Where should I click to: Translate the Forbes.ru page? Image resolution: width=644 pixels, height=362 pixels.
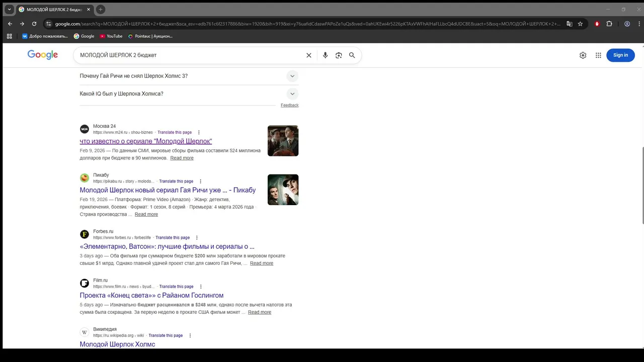click(x=173, y=237)
